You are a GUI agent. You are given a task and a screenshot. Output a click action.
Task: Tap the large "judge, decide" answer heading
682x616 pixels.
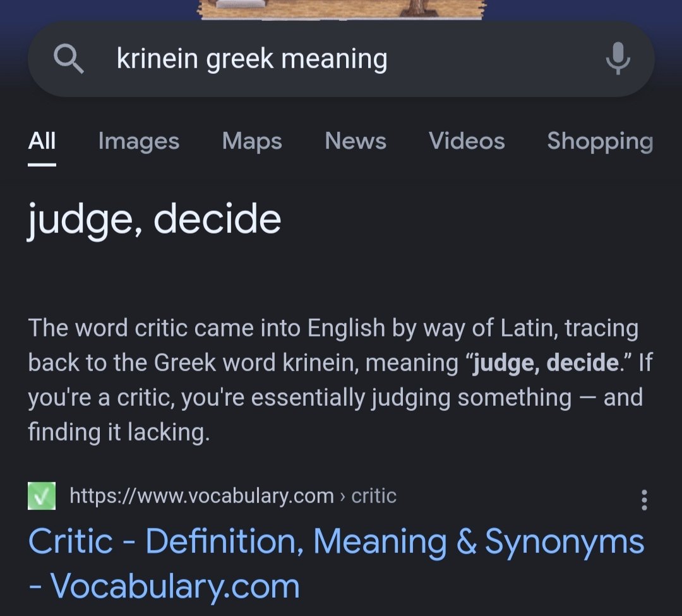click(154, 220)
